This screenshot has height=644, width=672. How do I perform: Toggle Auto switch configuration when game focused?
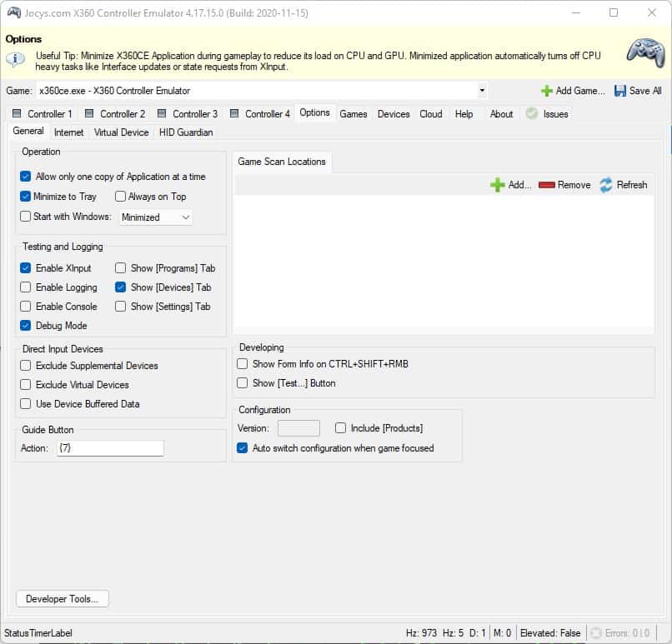tap(242, 448)
